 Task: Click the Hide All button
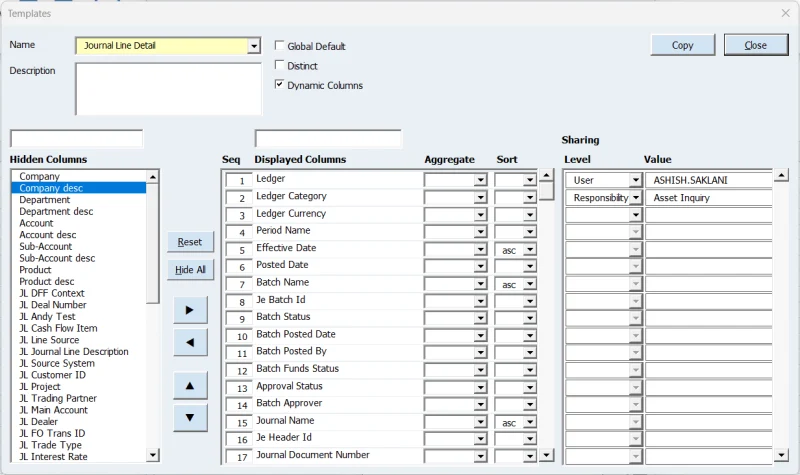[190, 269]
